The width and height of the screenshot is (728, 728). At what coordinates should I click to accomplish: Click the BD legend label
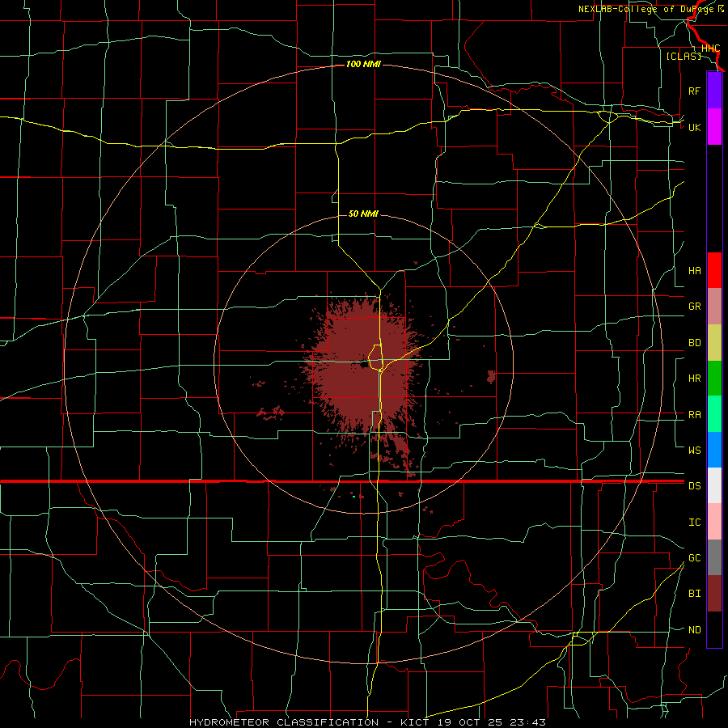click(x=694, y=343)
